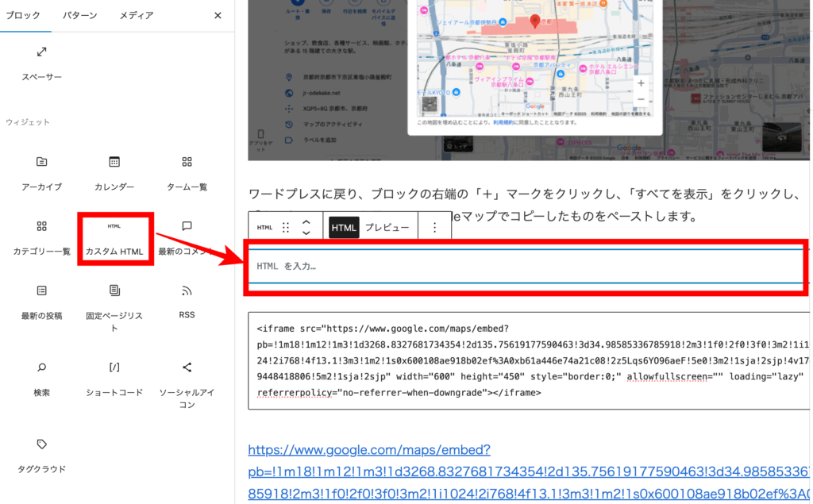Insert the Shortcode (ショートコード) block
The width and height of the screenshot is (813, 504).
[114, 378]
